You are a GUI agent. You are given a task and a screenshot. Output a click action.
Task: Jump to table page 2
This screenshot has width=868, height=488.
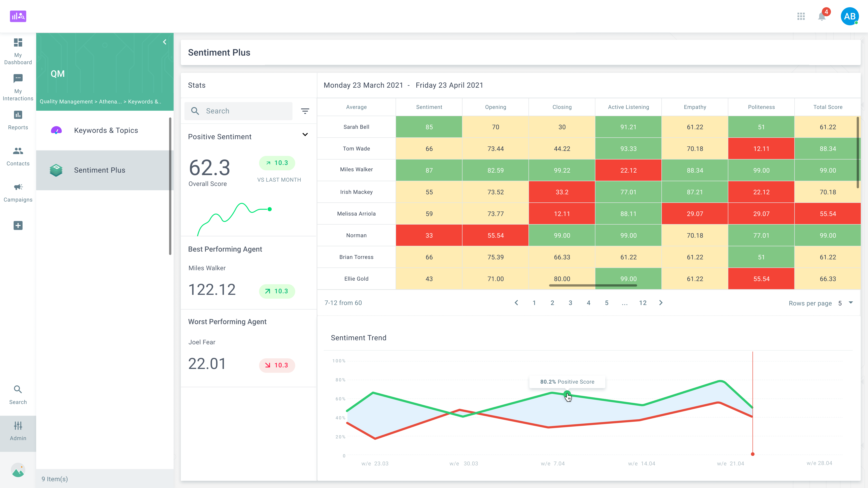[552, 303]
